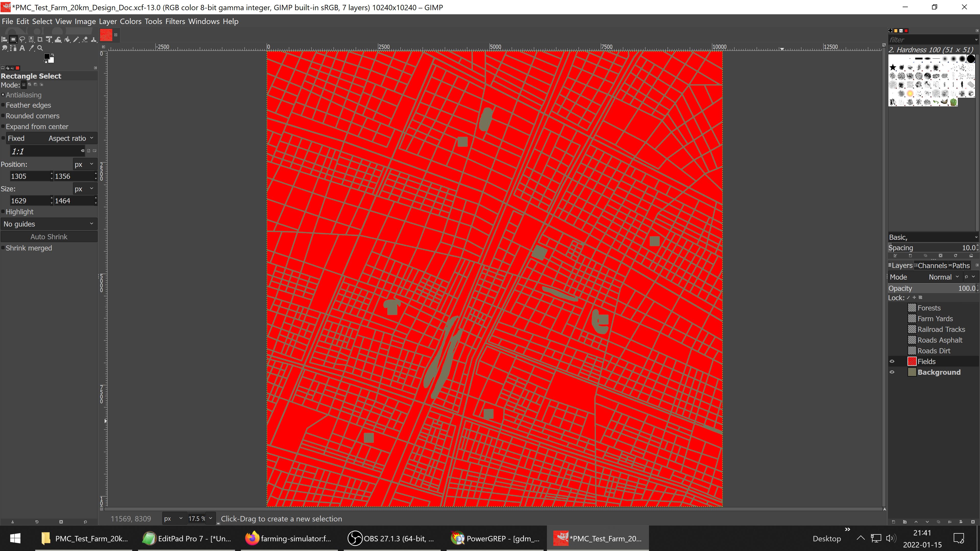The height and width of the screenshot is (551, 980).
Task: Open the brush filter dropdown arrow
Action: (976, 40)
